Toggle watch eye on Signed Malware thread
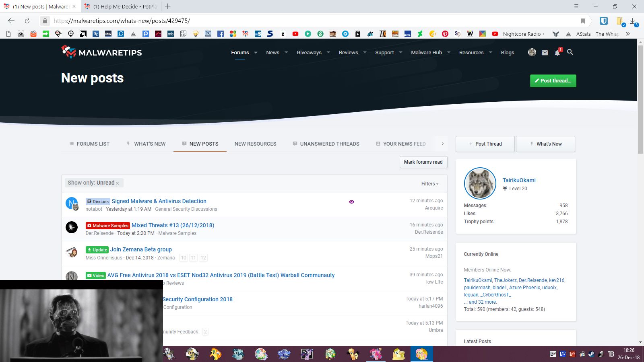644x362 pixels. pyautogui.click(x=351, y=202)
